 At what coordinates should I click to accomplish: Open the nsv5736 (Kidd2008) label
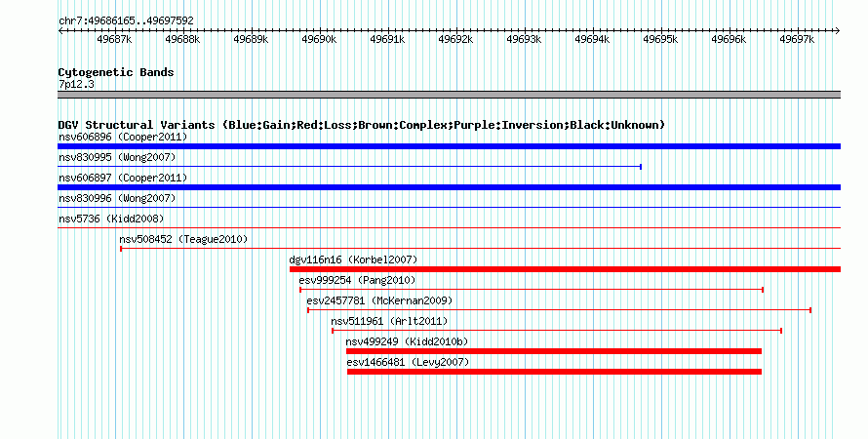(x=111, y=219)
